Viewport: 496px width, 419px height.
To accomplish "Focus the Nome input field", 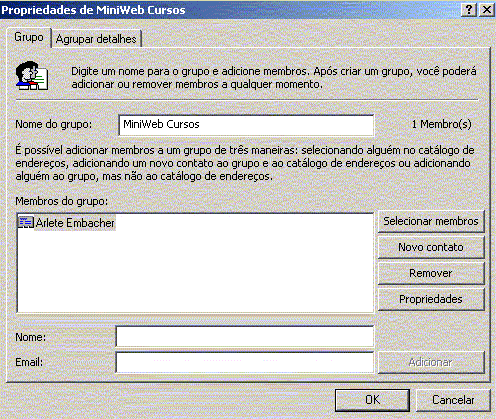I will [245, 337].
